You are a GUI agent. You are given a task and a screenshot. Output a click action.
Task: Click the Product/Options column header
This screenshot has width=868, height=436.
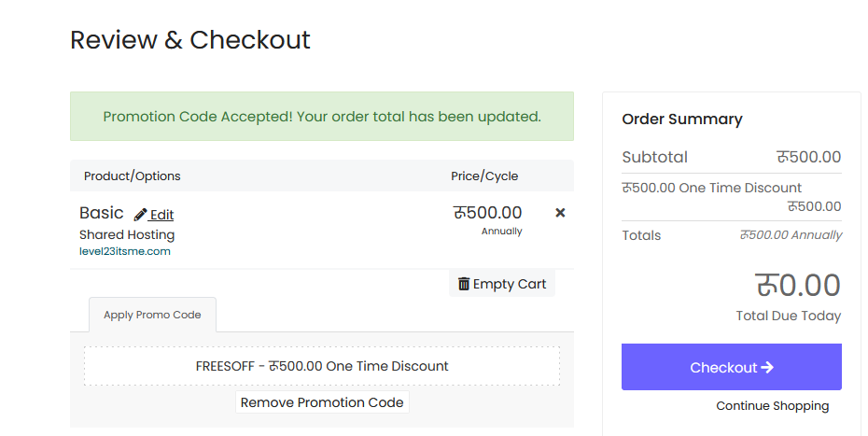point(133,176)
